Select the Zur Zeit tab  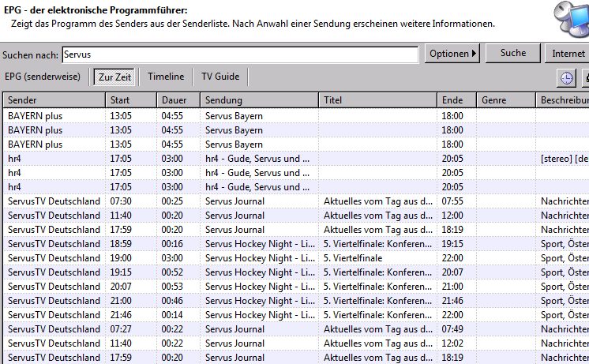pyautogui.click(x=114, y=77)
